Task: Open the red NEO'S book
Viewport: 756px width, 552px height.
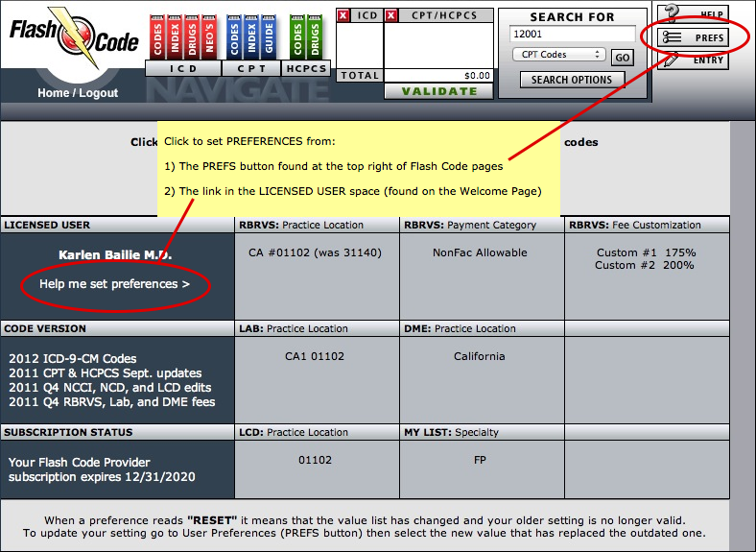Action: pyautogui.click(x=208, y=37)
